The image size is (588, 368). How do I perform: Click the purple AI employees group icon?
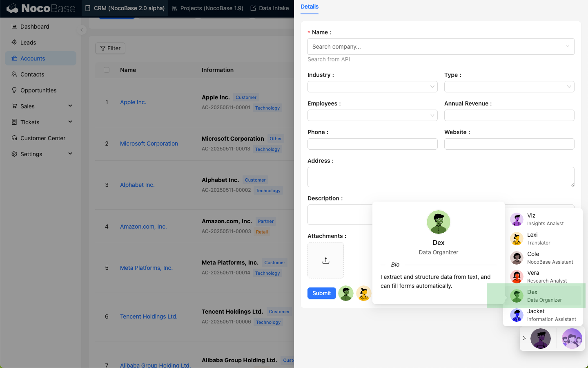pyautogui.click(x=572, y=339)
